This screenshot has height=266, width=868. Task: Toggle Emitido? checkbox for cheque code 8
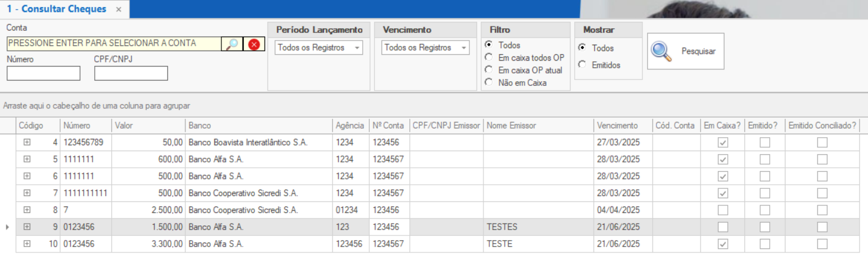click(x=764, y=210)
